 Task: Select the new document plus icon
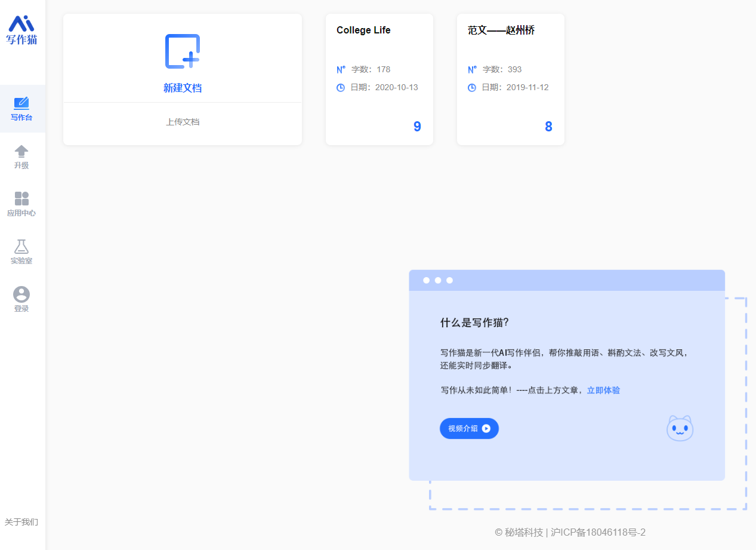(x=182, y=51)
